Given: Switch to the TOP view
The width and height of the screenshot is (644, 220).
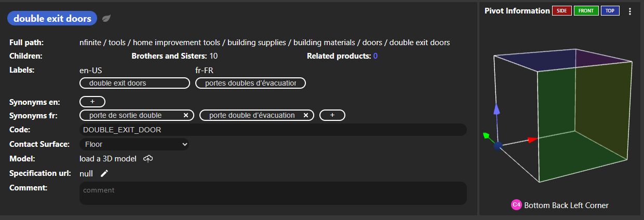Looking at the screenshot, I should point(610,11).
